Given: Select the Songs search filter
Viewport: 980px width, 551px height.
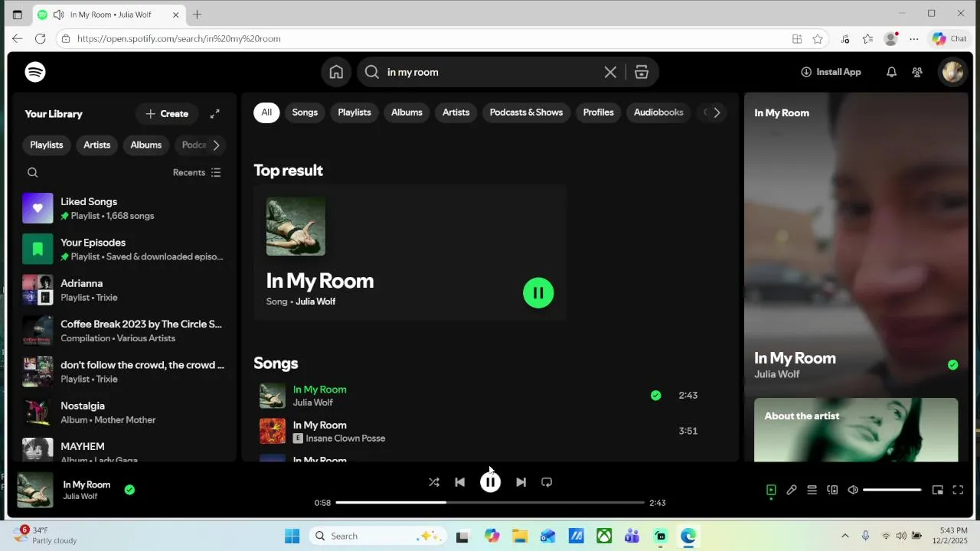Looking at the screenshot, I should pos(305,112).
